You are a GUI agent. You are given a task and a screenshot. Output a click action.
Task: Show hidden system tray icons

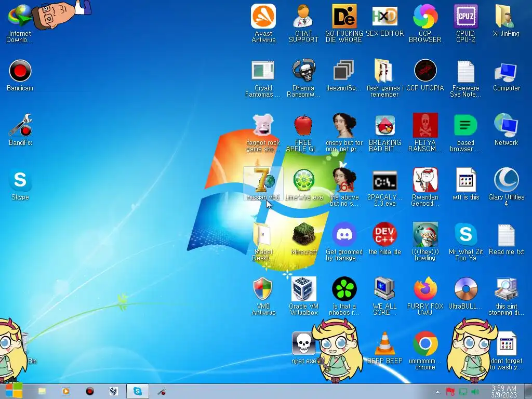437,392
